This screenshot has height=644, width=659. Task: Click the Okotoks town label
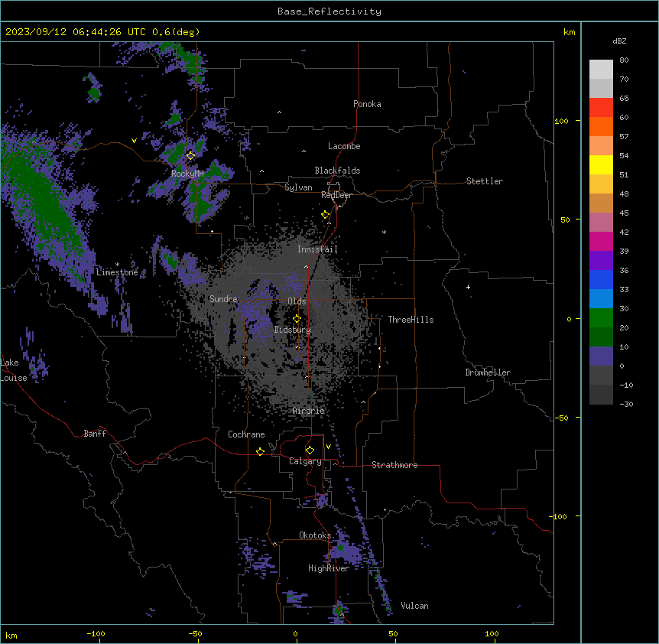click(315, 535)
